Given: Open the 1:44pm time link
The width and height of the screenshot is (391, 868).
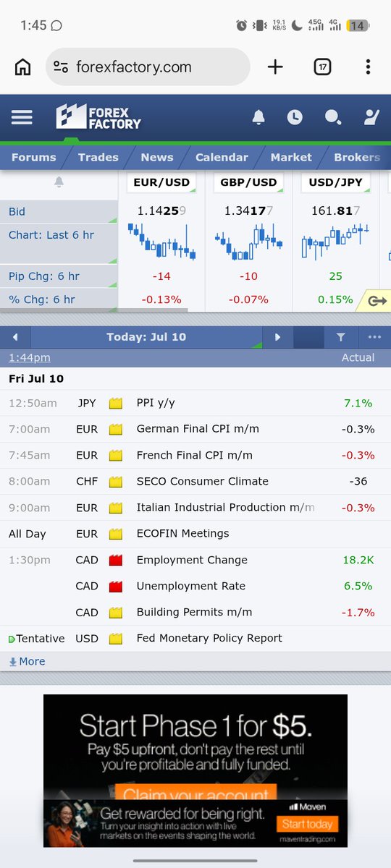Looking at the screenshot, I should pos(30,357).
